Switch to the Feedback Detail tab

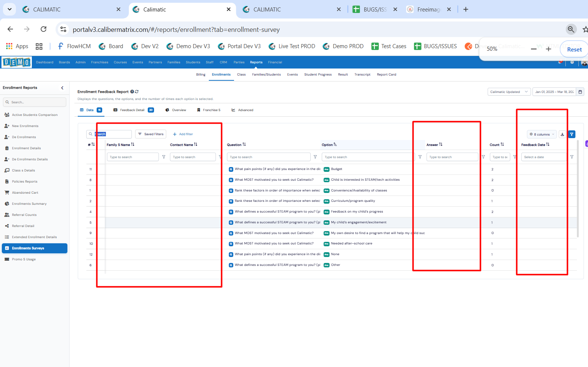133,110
